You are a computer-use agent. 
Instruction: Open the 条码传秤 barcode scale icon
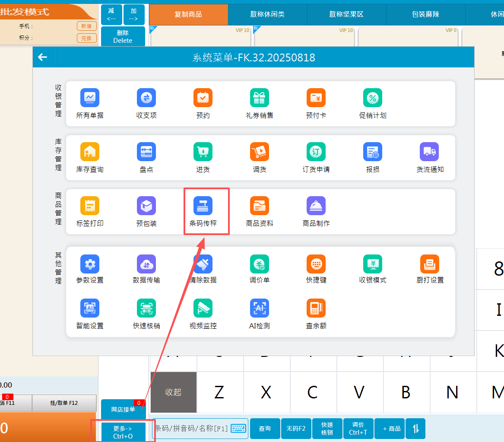tap(203, 206)
